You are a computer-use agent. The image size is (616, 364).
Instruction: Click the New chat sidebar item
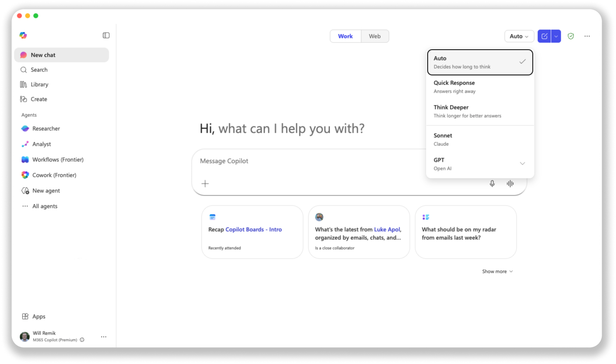point(61,55)
